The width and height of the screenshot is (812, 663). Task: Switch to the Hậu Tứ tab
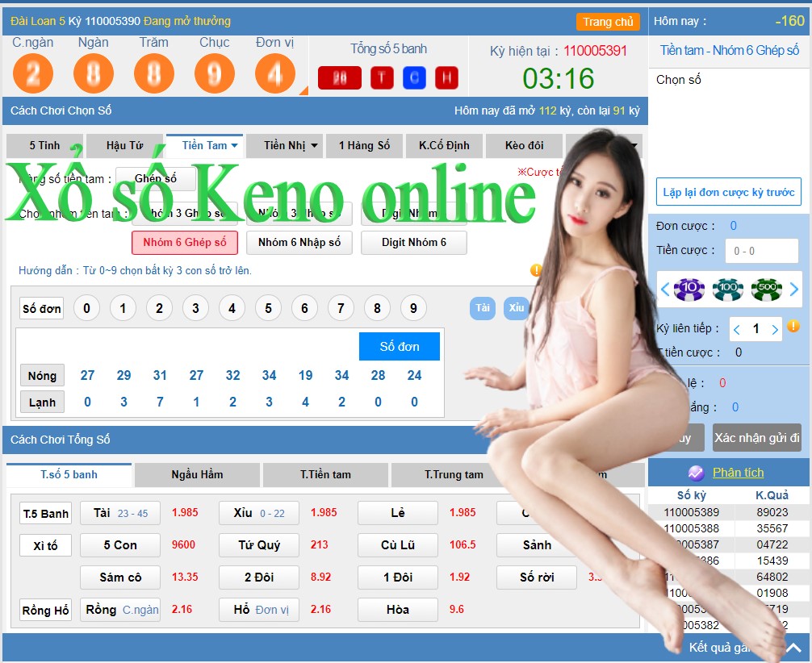click(123, 146)
